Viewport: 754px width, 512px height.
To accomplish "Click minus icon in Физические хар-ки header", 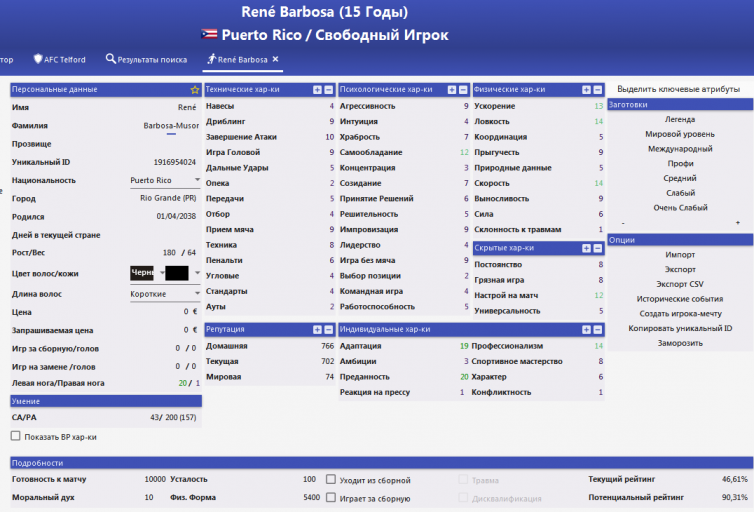I will [598, 90].
